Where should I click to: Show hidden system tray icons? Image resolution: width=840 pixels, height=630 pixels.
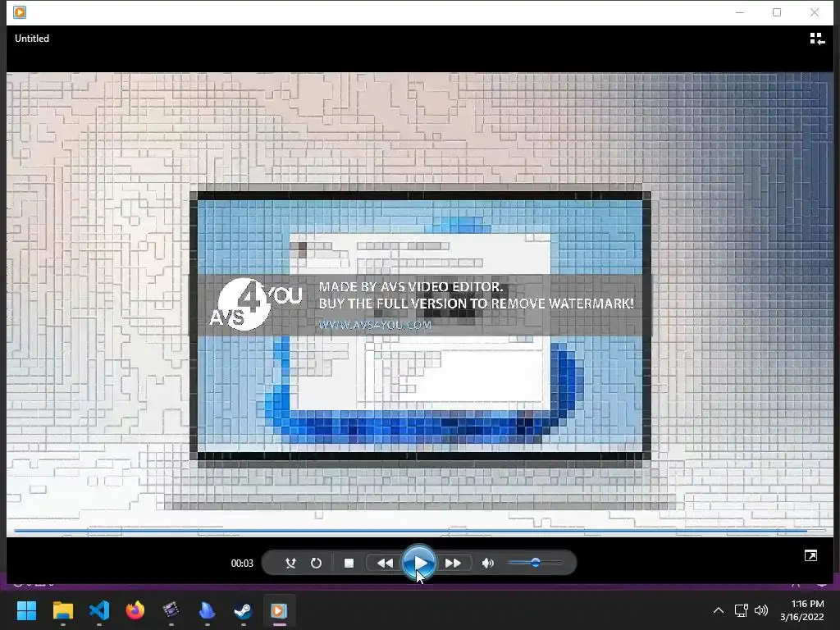tap(719, 610)
